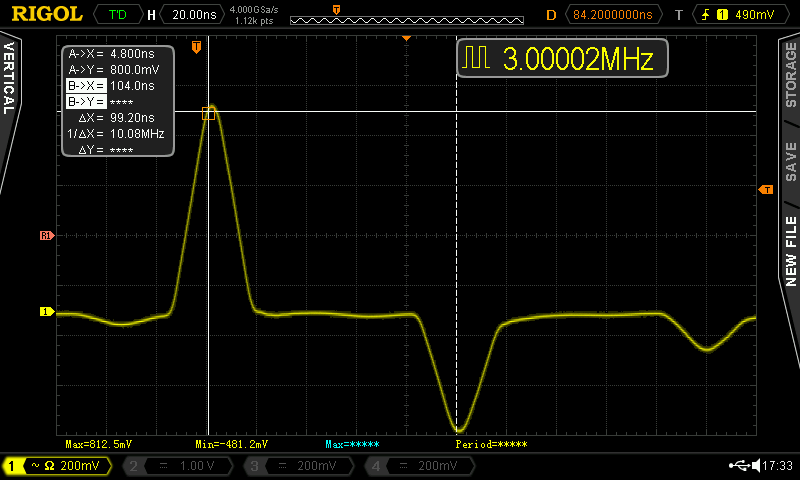The height and width of the screenshot is (480, 800).
Task: Click the orange D delay label
Action: pyautogui.click(x=551, y=15)
